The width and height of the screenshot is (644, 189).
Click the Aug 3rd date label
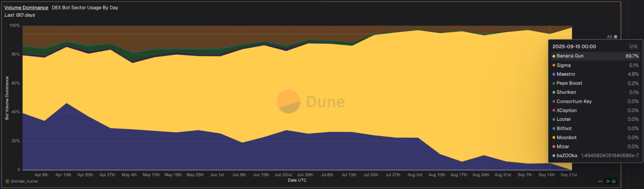coord(415,175)
